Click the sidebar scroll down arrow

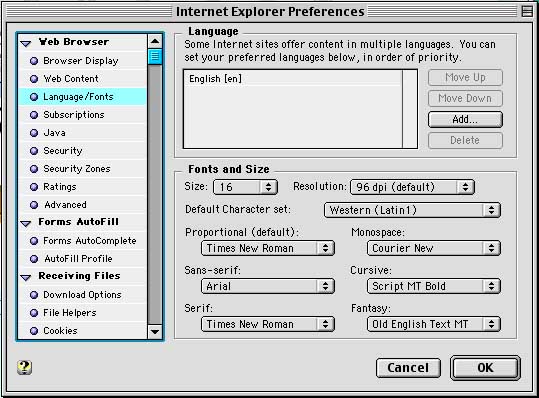coord(155,332)
